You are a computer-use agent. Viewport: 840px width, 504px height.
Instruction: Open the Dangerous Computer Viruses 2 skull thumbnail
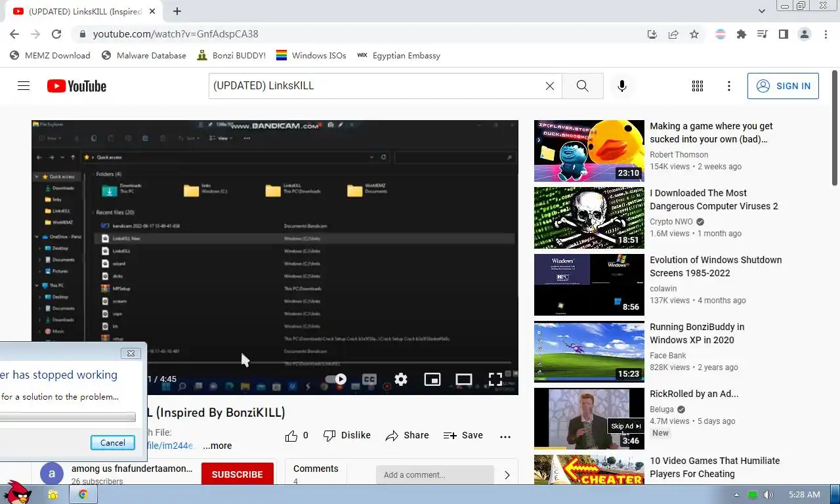(589, 218)
